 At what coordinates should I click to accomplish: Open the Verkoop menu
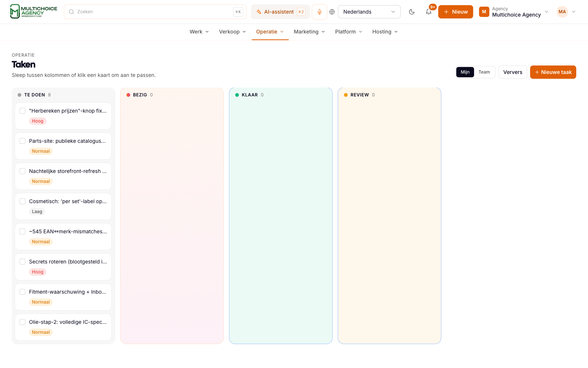coord(232,32)
